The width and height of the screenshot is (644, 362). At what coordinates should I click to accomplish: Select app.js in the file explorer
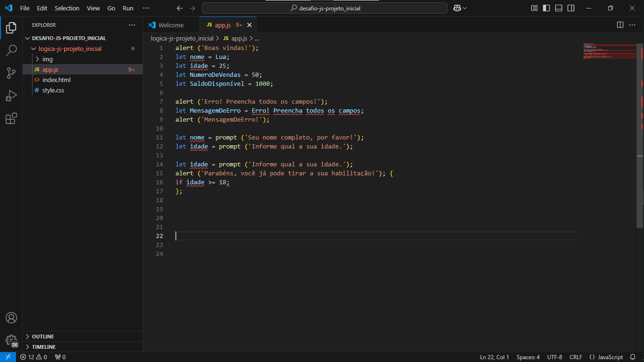(x=83, y=69)
